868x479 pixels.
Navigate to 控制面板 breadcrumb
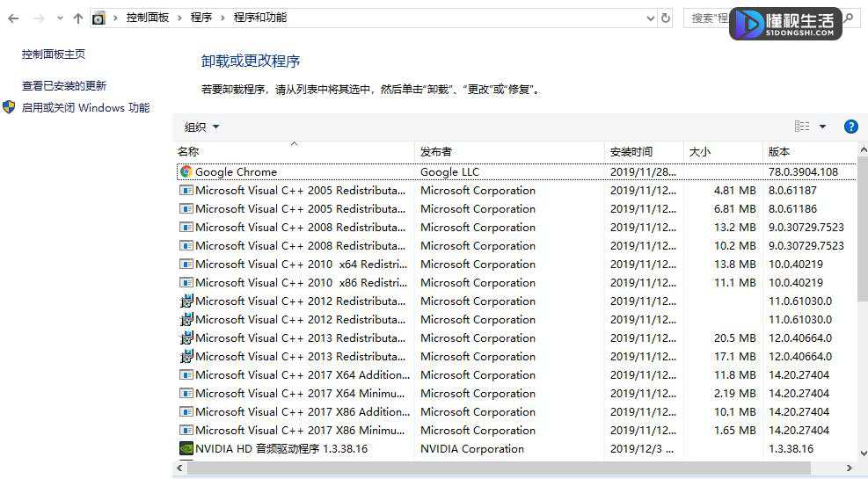(x=147, y=18)
